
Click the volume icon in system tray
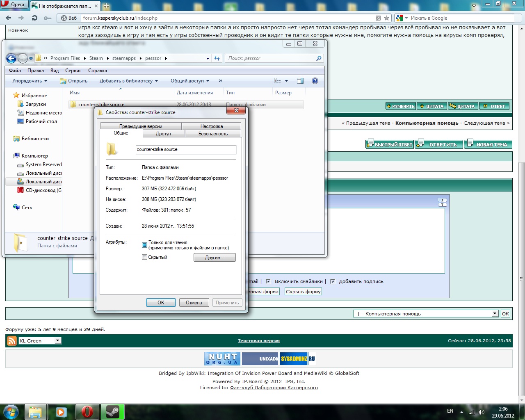click(481, 412)
